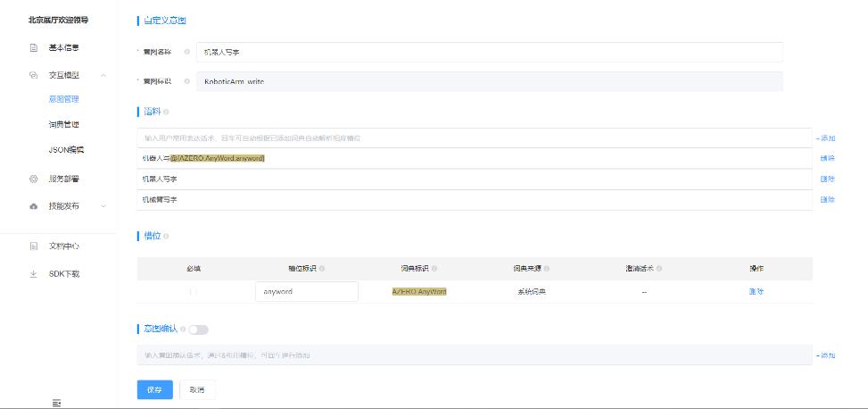
Task: Enable the 意图确认 switch
Action: tap(198, 330)
